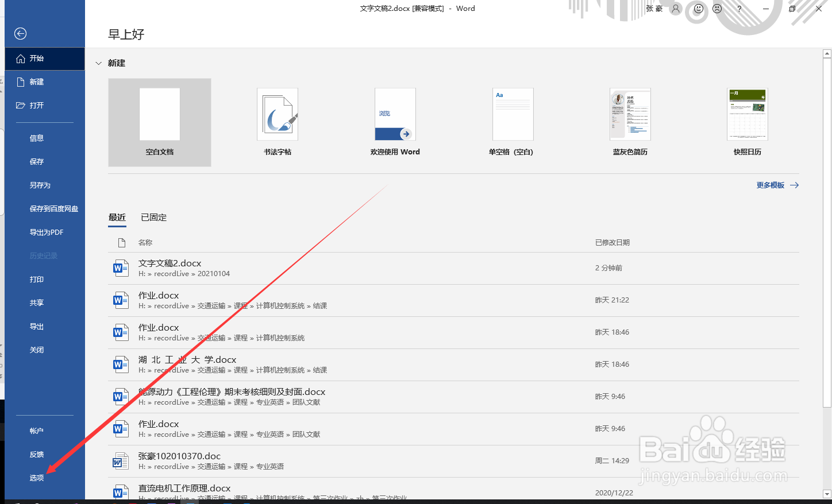This screenshot has width=832, height=504.
Task: Click scrollbar down arrow at bottom right
Action: pyautogui.click(x=827, y=494)
